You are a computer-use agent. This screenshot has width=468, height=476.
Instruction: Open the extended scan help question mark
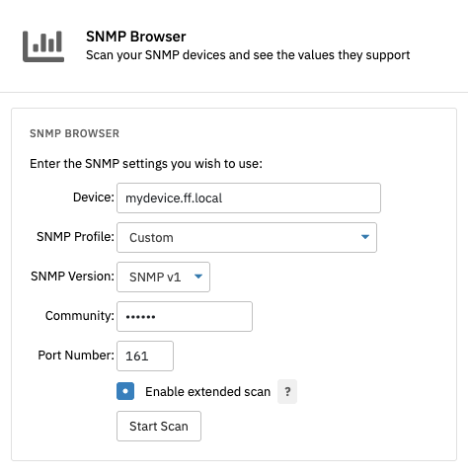tap(287, 391)
